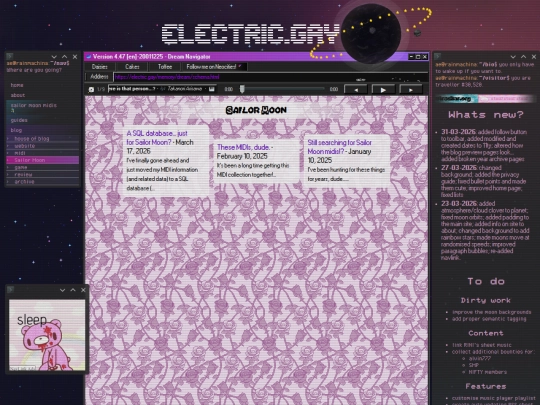The height and width of the screenshot is (405, 540).
Task: Open 'about' in the navigation list
Action: (18, 95)
